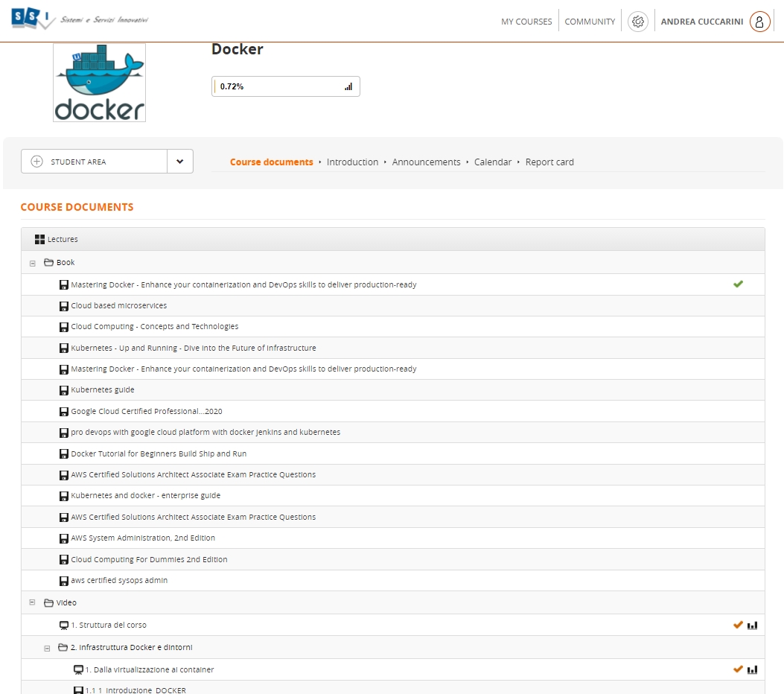Collapse the Video folder

(x=32, y=603)
